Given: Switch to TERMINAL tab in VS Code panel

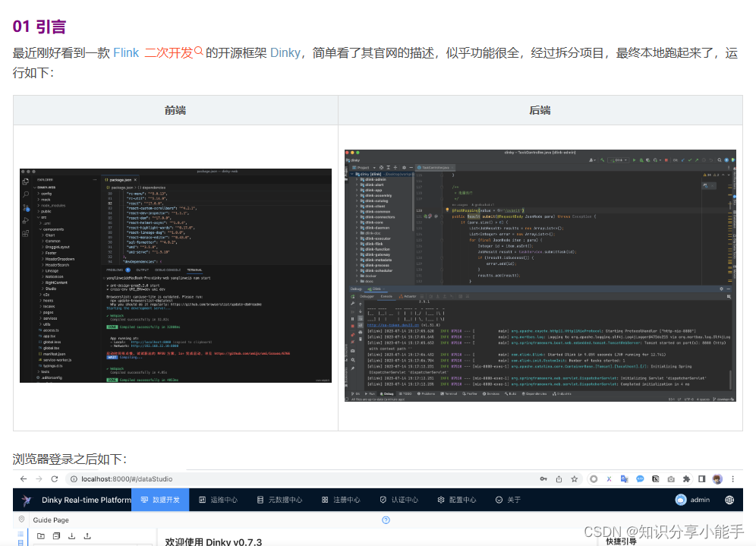Looking at the screenshot, I should [195, 270].
